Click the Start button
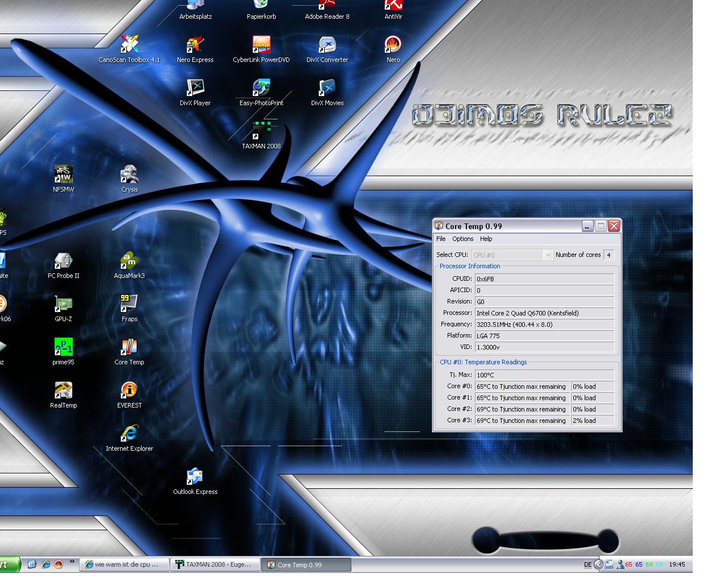The image size is (728, 582). 10,564
